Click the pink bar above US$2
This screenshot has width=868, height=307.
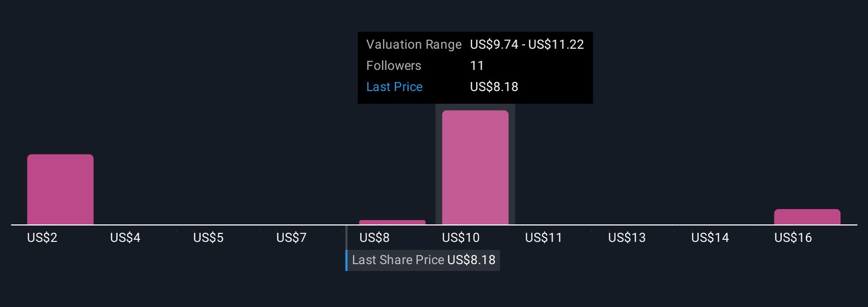pyautogui.click(x=60, y=189)
